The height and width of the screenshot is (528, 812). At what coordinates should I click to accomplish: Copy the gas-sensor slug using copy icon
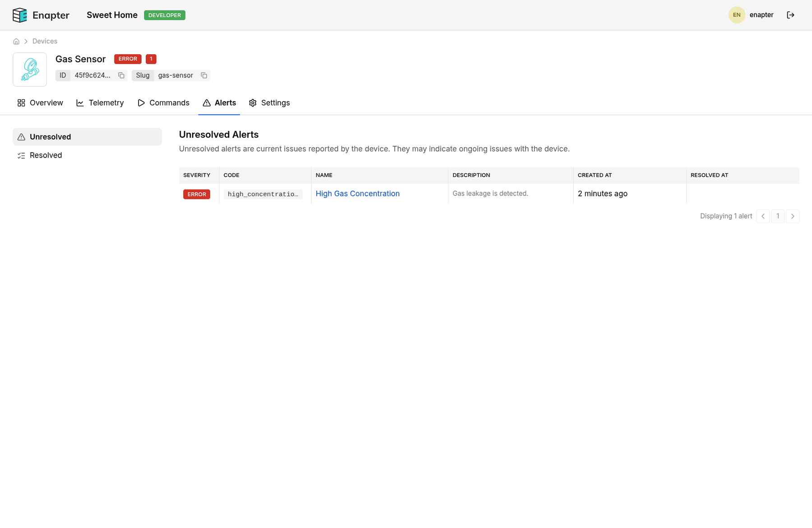pyautogui.click(x=204, y=75)
